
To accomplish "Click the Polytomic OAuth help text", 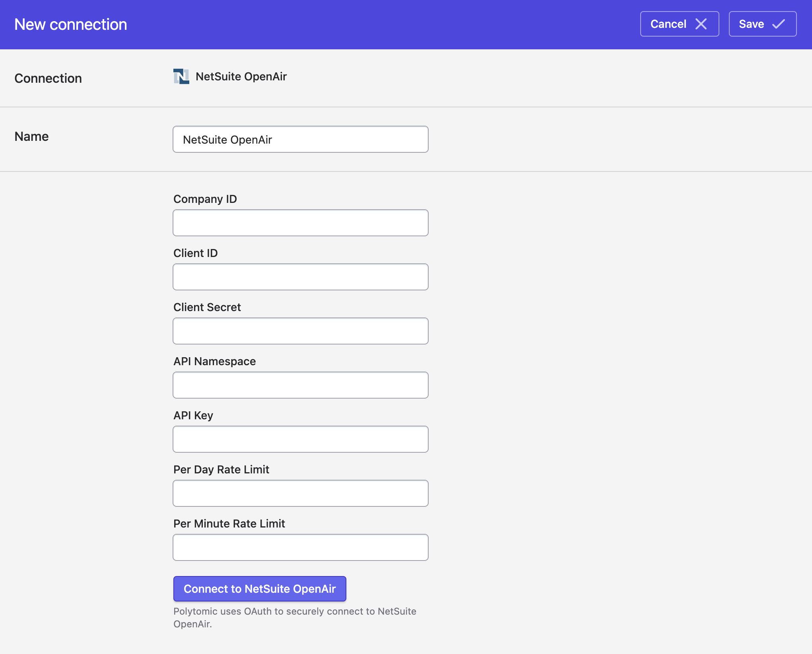I will click(x=294, y=617).
